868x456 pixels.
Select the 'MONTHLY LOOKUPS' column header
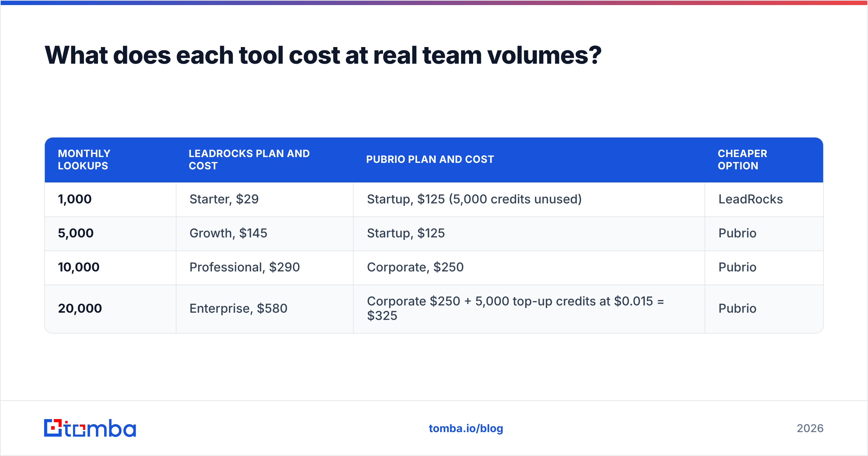tap(110, 160)
